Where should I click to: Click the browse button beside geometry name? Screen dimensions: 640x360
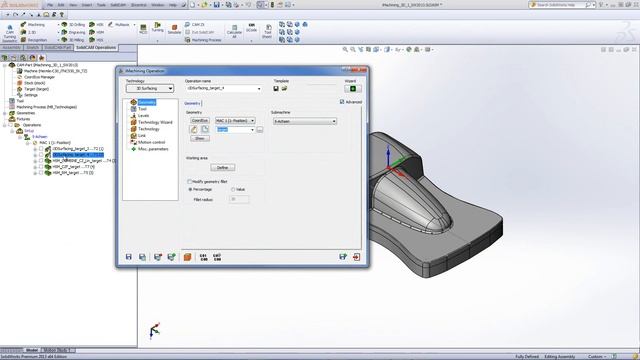point(259,129)
